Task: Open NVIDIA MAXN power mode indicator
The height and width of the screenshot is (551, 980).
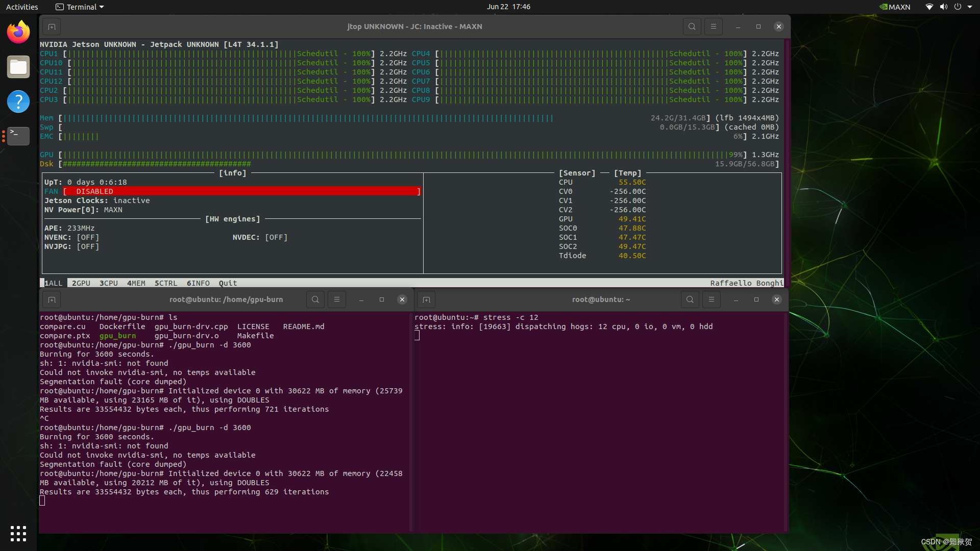Action: click(895, 7)
